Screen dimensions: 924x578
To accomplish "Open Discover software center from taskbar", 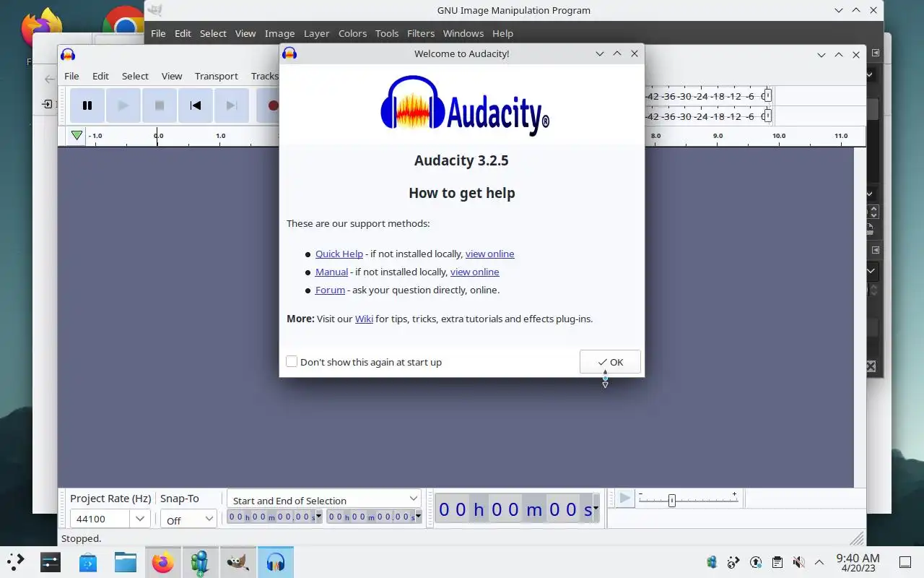I will [88, 561].
